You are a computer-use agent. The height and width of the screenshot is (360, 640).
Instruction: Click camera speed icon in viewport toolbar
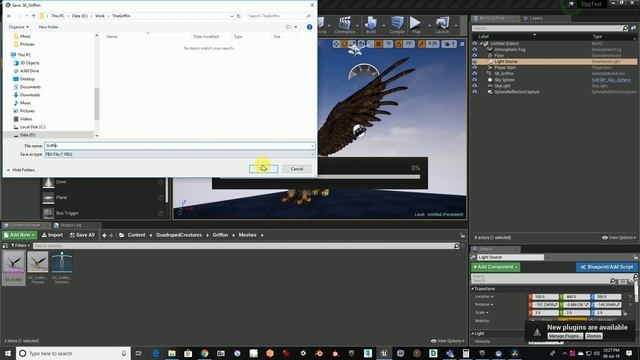point(449,44)
